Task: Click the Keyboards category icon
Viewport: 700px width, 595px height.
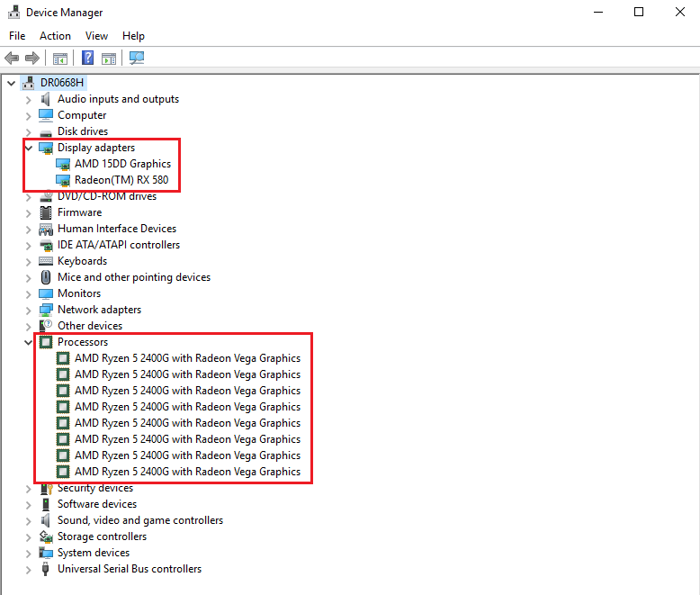Action: click(x=46, y=261)
